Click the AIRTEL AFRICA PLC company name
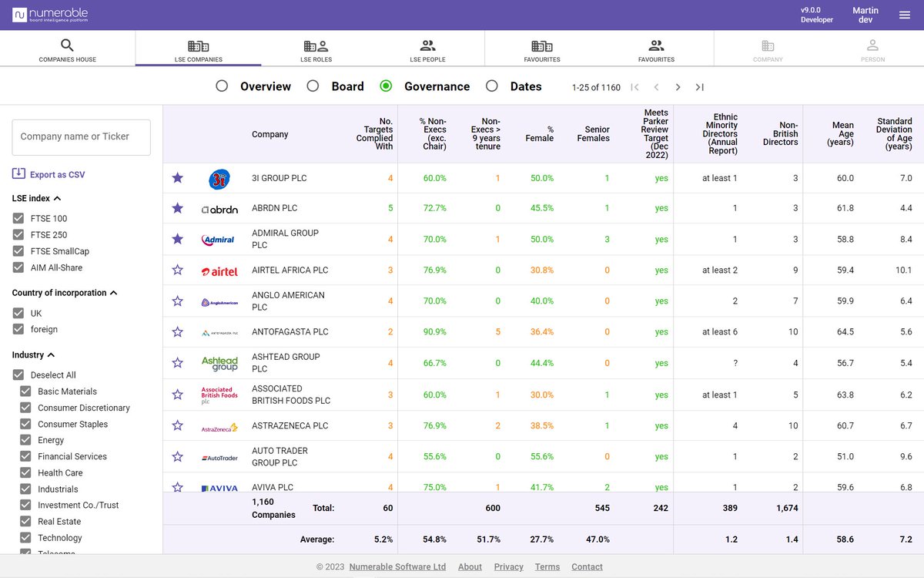The width and height of the screenshot is (924, 578). (x=290, y=271)
